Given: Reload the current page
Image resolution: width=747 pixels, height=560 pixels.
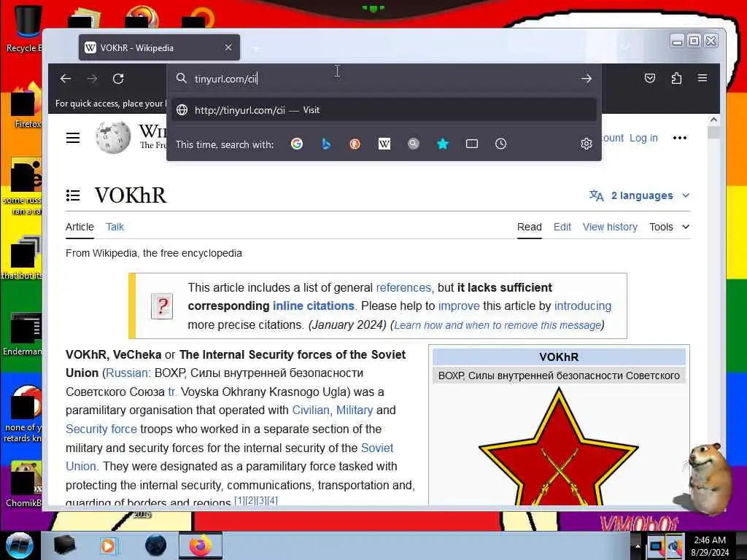Looking at the screenshot, I should coord(118,79).
